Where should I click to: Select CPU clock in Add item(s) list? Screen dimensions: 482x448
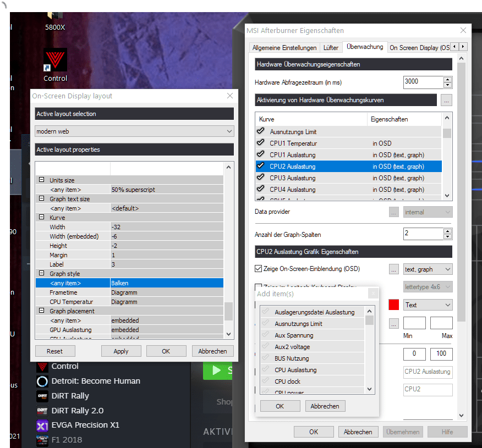point(313,381)
